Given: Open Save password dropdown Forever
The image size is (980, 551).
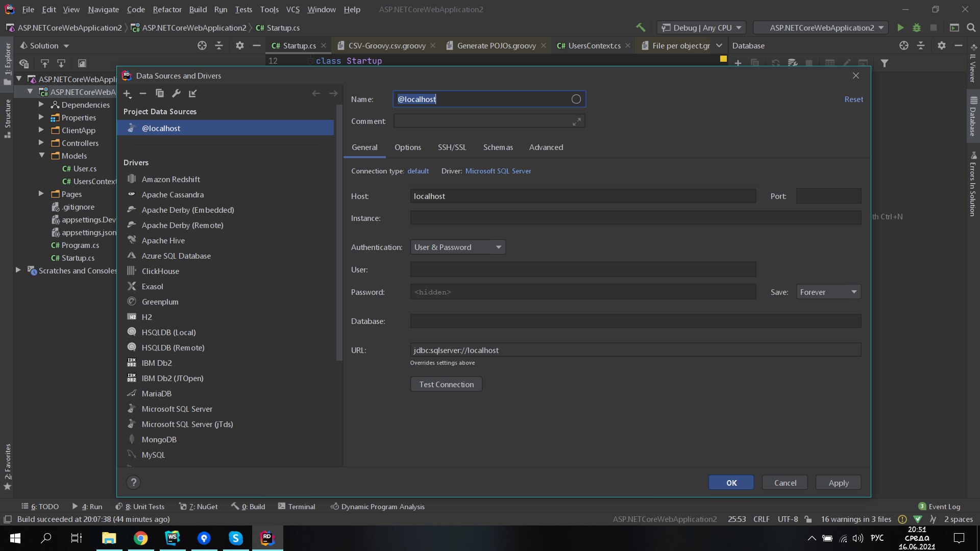Looking at the screenshot, I should [828, 292].
